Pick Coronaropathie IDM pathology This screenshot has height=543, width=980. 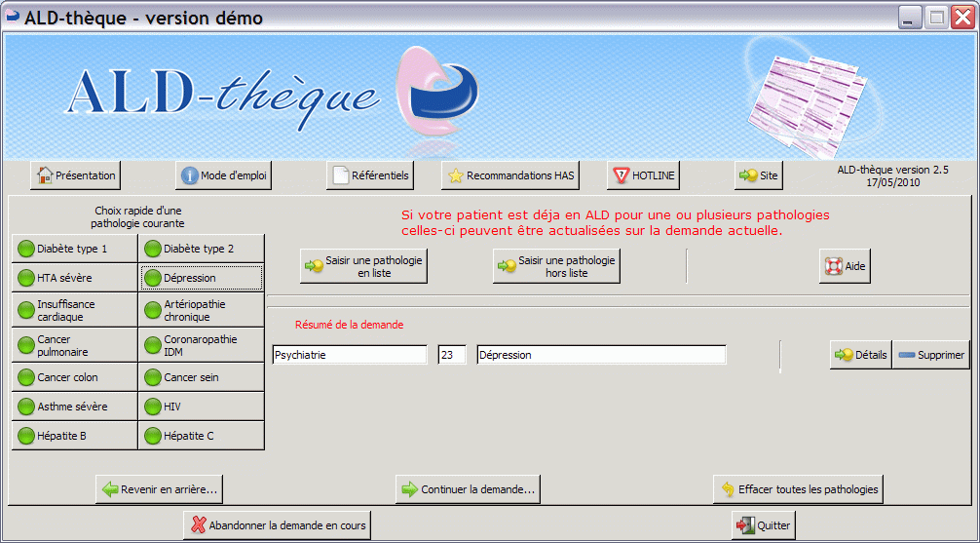(x=202, y=345)
